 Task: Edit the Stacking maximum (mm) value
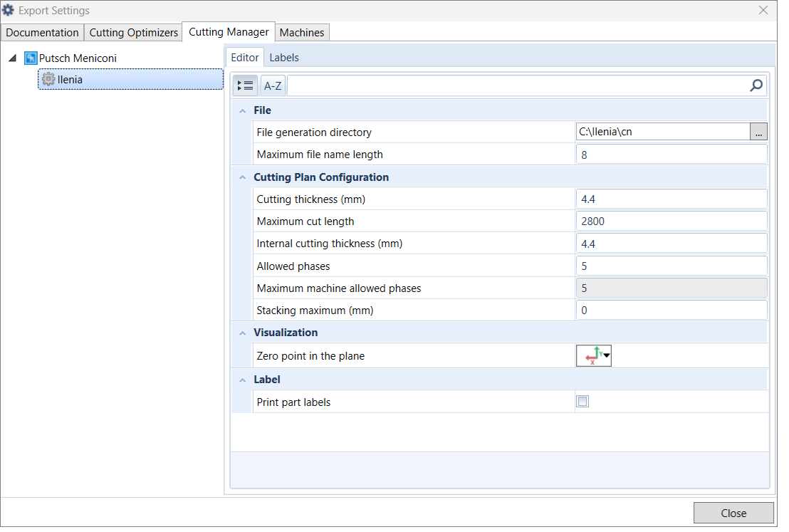coord(672,311)
